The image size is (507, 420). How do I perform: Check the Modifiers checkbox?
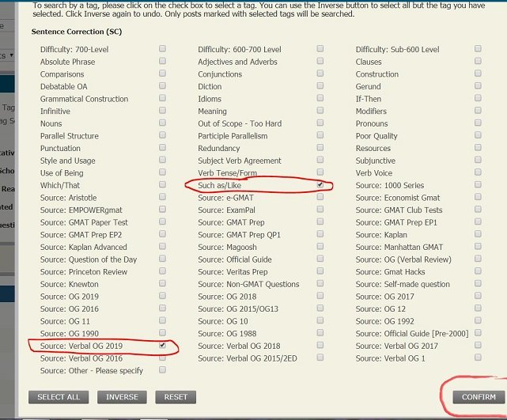[x=478, y=110]
